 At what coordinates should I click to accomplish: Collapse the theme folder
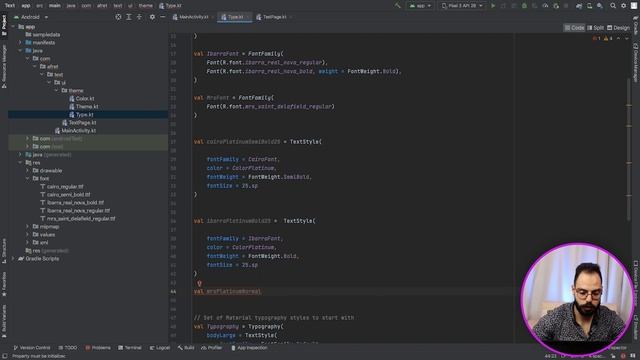56,91
